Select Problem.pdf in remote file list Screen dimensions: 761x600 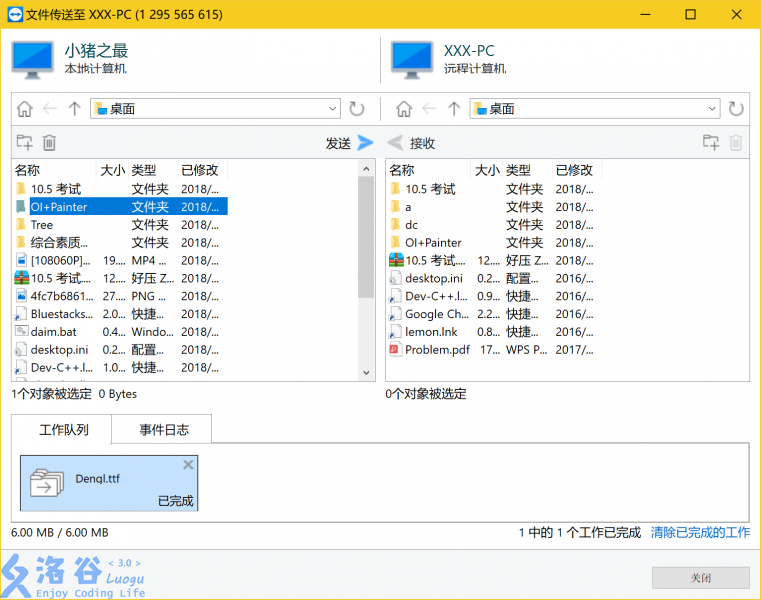(x=437, y=350)
